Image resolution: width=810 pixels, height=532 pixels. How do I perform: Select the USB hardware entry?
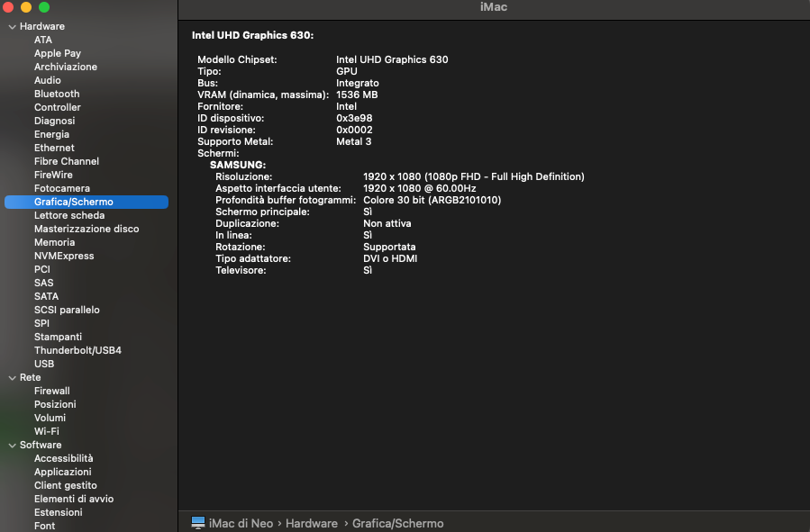[x=44, y=364]
